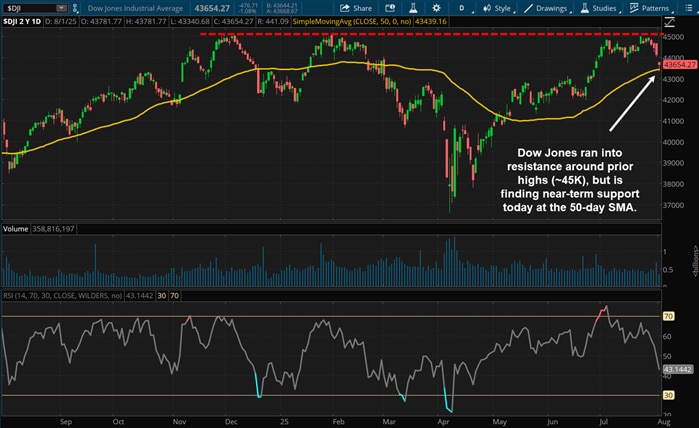
Task: Click the 37000 price axis label
Action: coord(673,205)
